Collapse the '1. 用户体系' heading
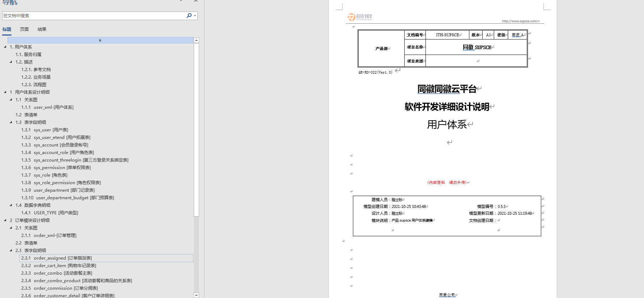Image resolution: width=644 pixels, height=298 pixels. pyautogui.click(x=5, y=47)
